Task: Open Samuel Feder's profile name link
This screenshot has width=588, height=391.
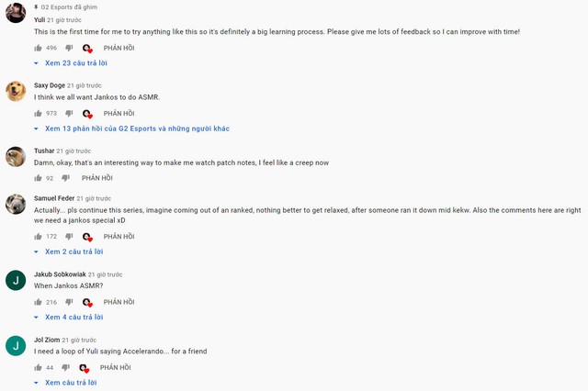Action: click(54, 198)
